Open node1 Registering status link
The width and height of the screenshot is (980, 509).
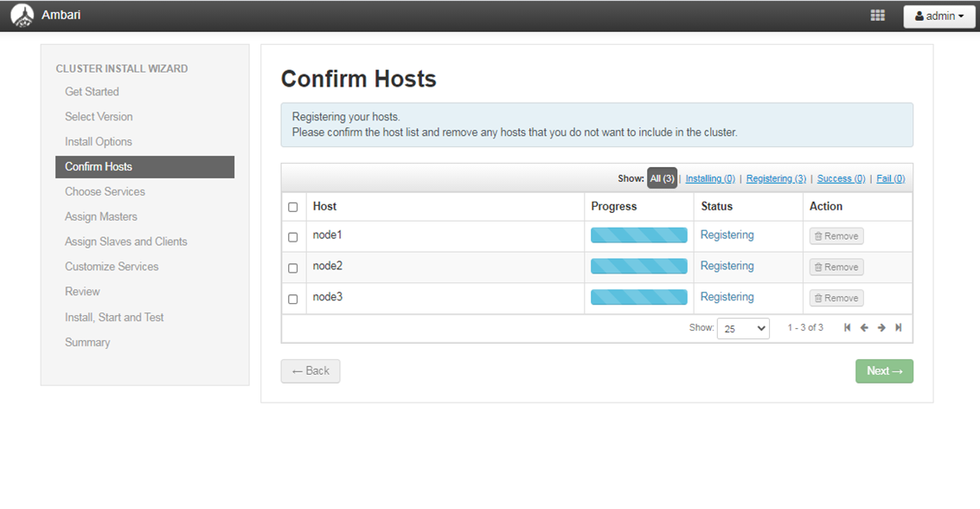pyautogui.click(x=727, y=235)
